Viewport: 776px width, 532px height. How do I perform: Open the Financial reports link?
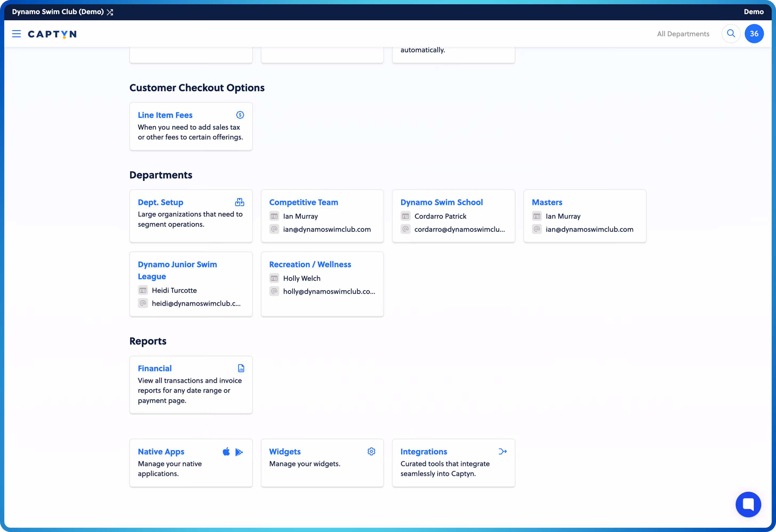(x=155, y=368)
